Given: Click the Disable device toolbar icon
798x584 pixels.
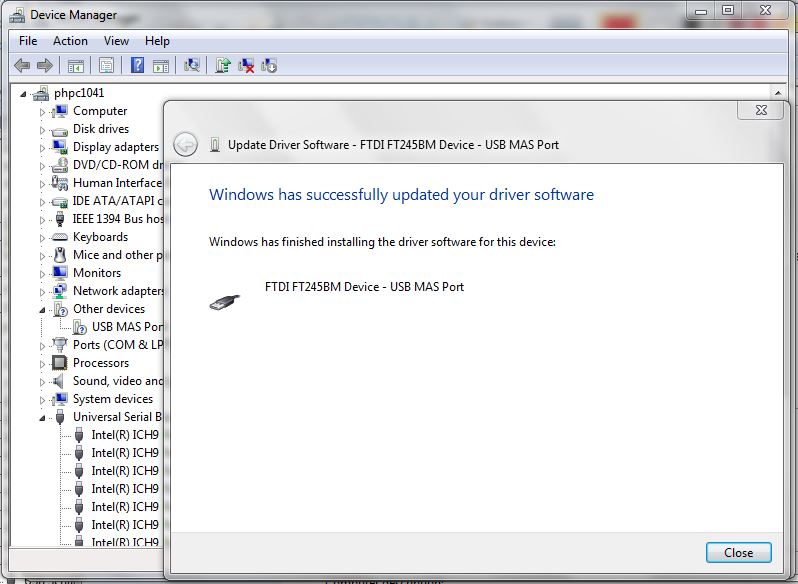Looking at the screenshot, I should coord(269,66).
